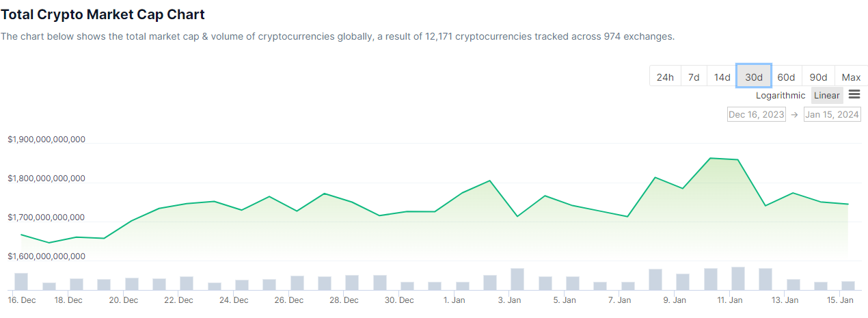Select the 7d time range
This screenshot has height=318, width=868.
click(694, 77)
